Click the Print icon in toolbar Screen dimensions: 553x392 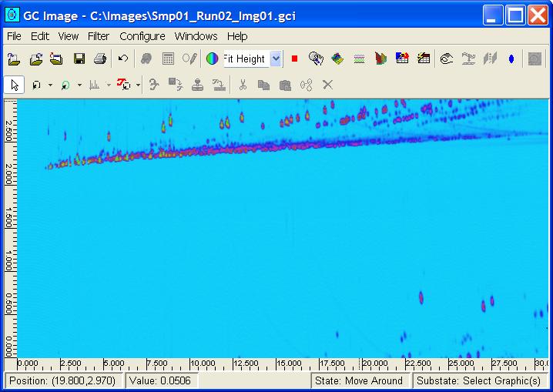99,59
